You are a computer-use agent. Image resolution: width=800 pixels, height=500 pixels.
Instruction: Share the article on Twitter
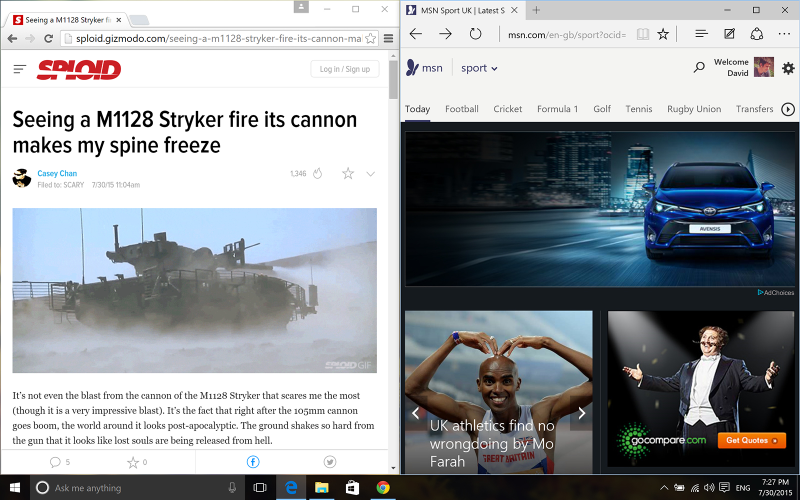point(330,462)
